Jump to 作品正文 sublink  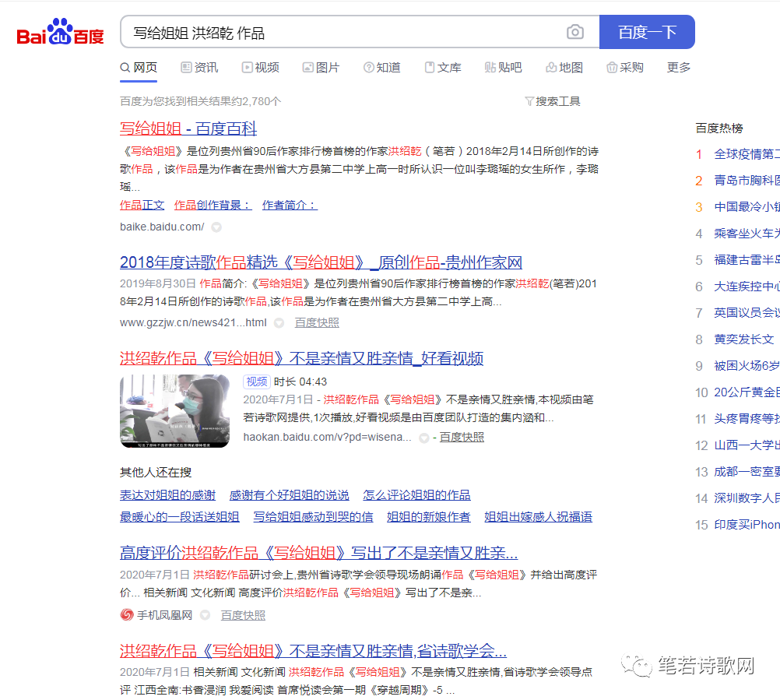point(142,205)
